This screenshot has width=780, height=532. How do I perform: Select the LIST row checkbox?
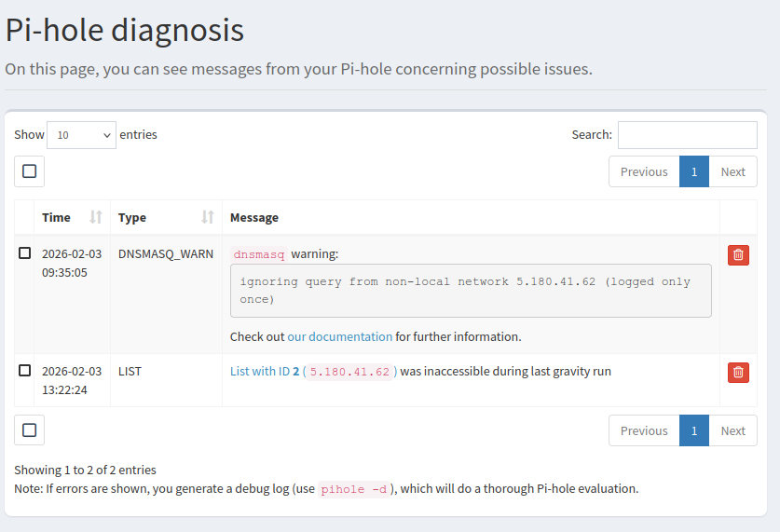tap(24, 371)
